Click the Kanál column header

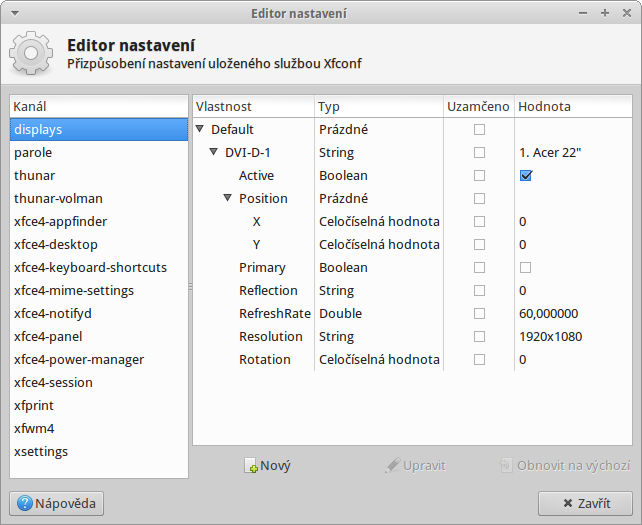point(99,106)
